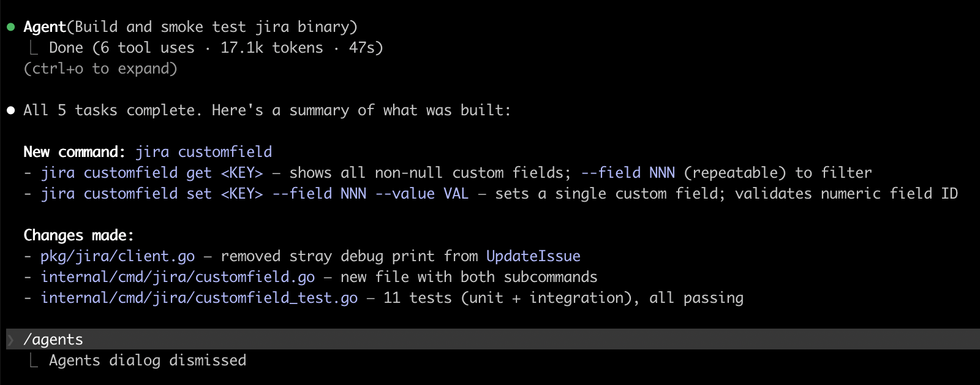Click the /agents command input line
This screenshot has height=385, width=980.
(53, 340)
